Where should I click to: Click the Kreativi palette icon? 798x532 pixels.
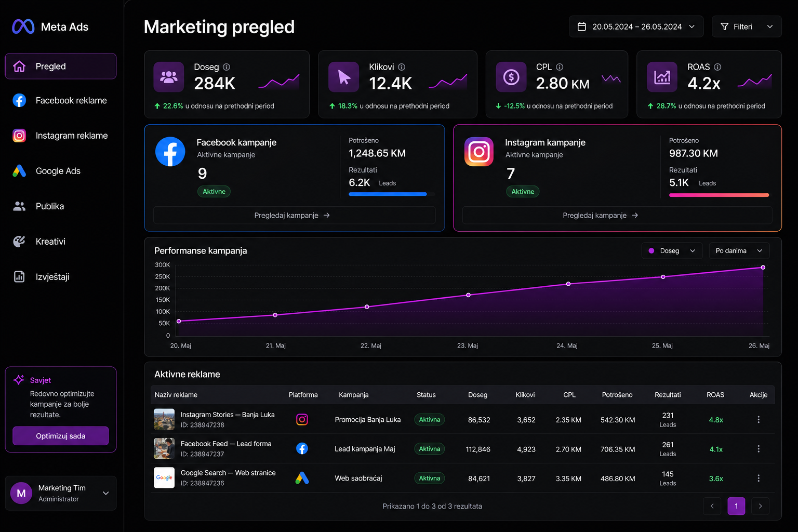tap(19, 242)
